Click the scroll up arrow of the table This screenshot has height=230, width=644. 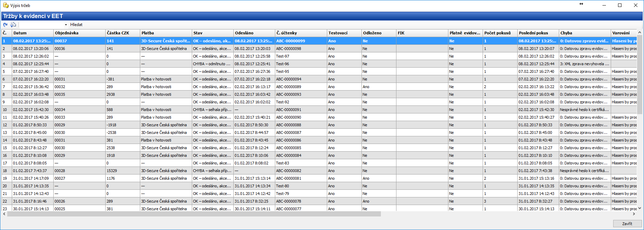tap(639, 33)
